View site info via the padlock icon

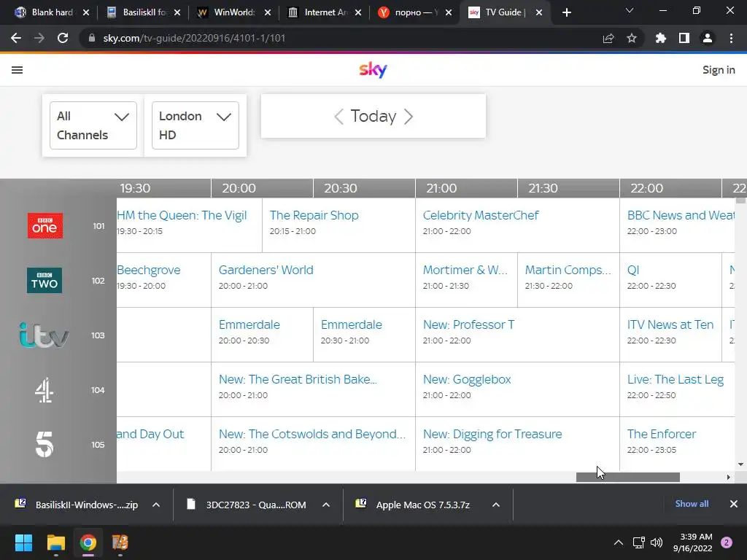92,38
